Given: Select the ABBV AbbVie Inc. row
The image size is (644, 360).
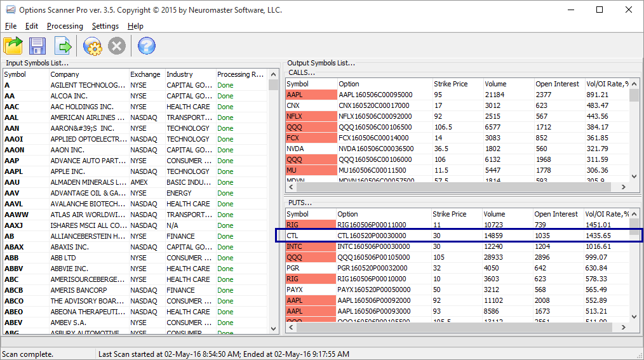Looking at the screenshot, I should 135,269.
